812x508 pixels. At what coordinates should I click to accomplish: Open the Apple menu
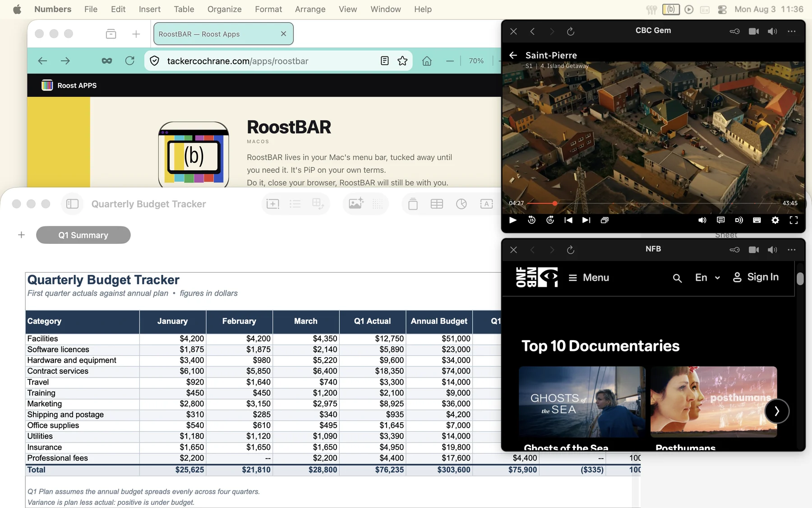(17, 9)
